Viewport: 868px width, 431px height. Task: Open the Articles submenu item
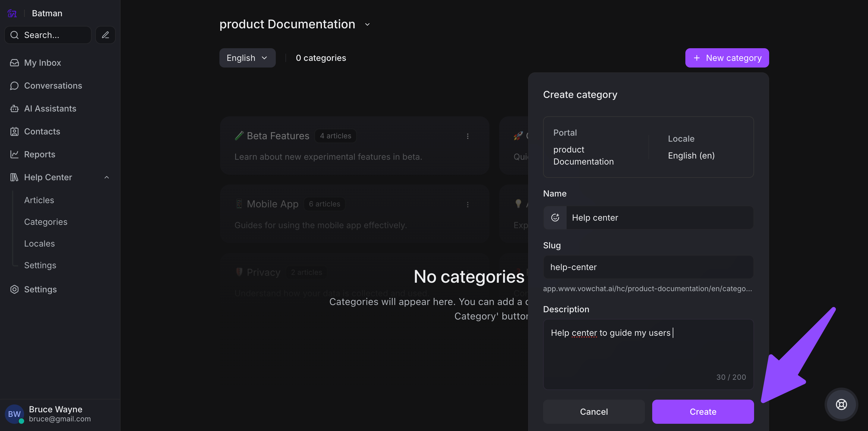click(x=39, y=200)
